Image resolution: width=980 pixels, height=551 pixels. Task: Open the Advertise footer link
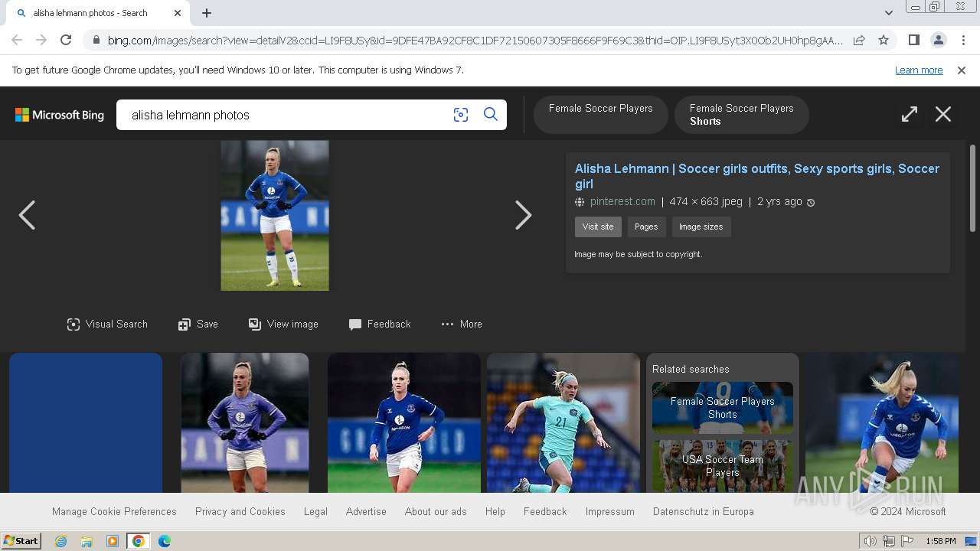[x=366, y=511]
